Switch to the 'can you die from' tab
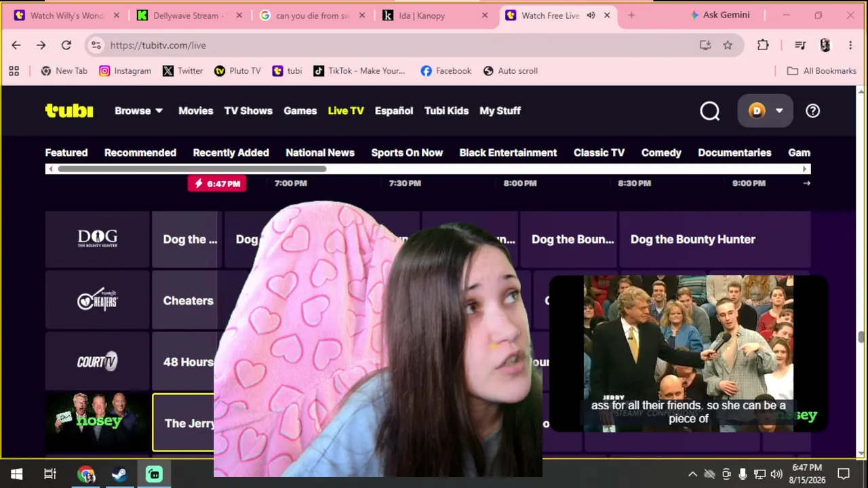868x488 pixels. point(312,16)
